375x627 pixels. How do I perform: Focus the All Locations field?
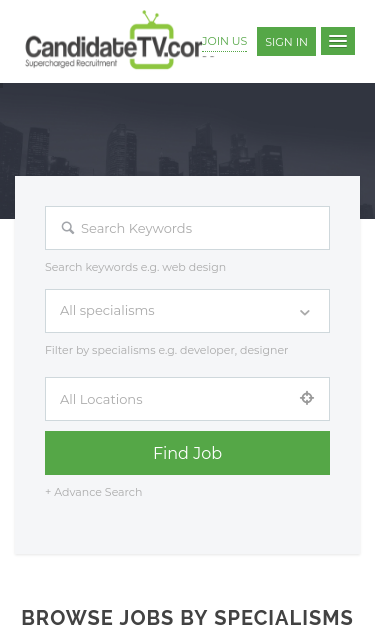point(188,399)
